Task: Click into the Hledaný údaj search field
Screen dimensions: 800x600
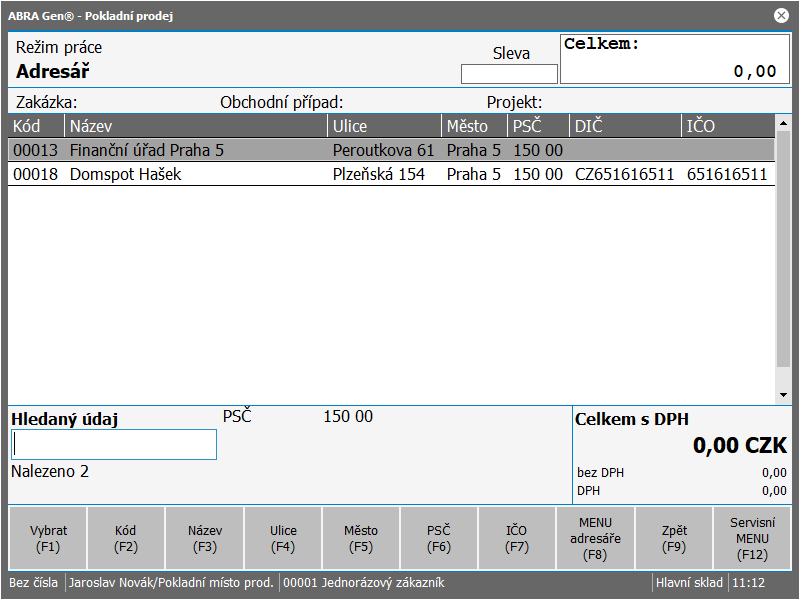Action: pyautogui.click(x=114, y=445)
